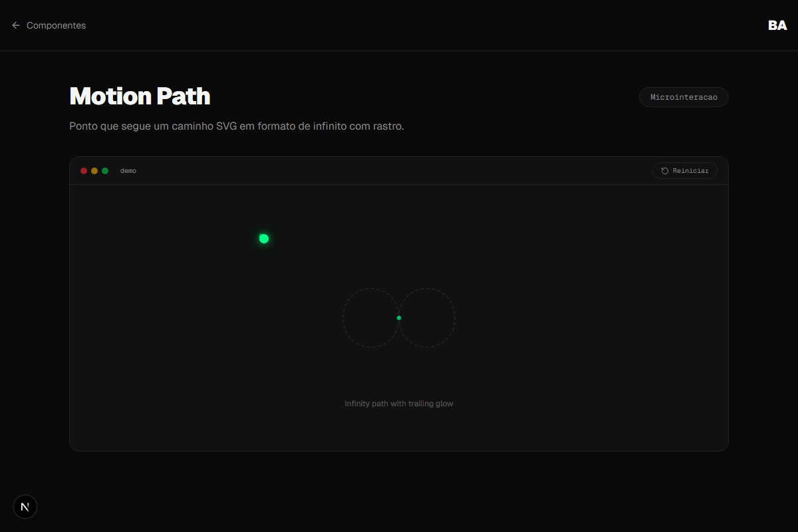Click the Microinteracao badge

[684, 96]
